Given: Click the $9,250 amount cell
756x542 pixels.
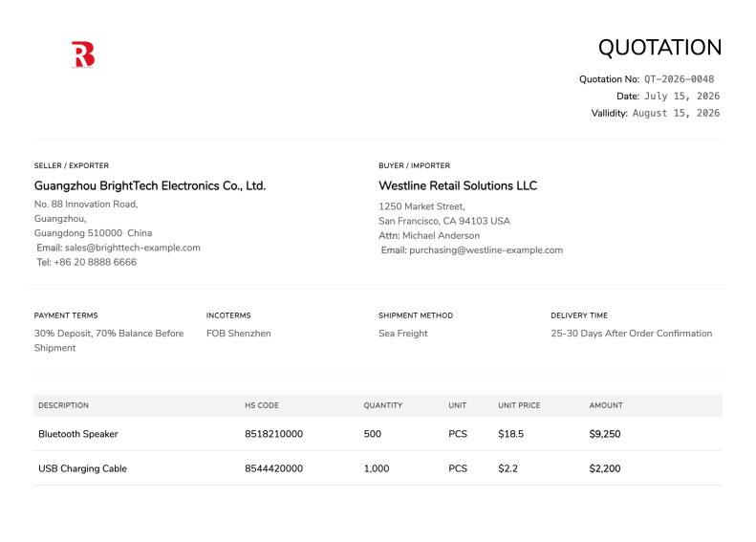Looking at the screenshot, I should click(x=605, y=434).
